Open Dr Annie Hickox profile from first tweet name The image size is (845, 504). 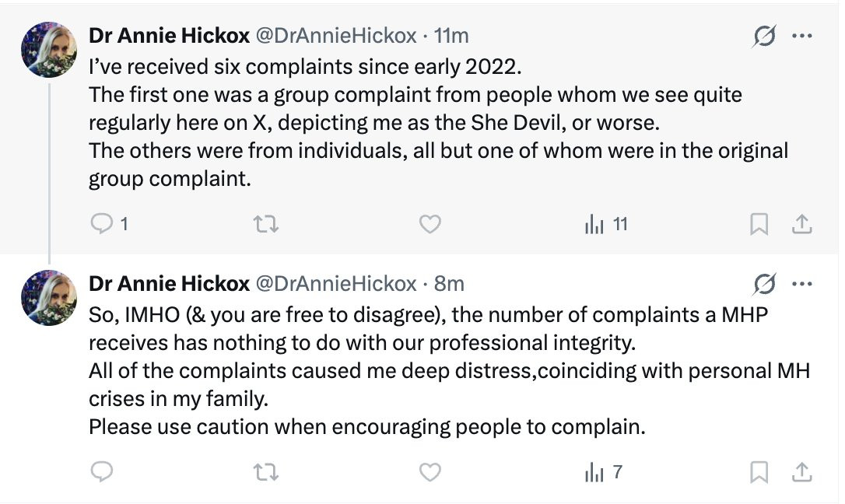point(169,36)
